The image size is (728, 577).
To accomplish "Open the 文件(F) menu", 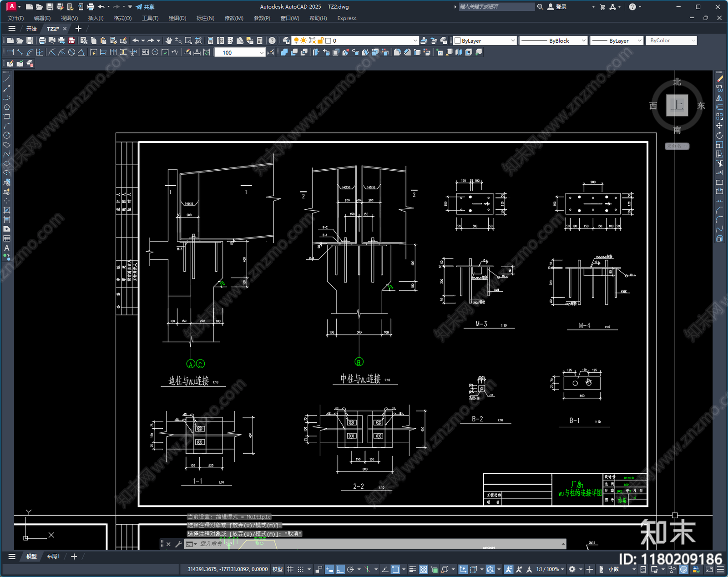I will coord(16,18).
